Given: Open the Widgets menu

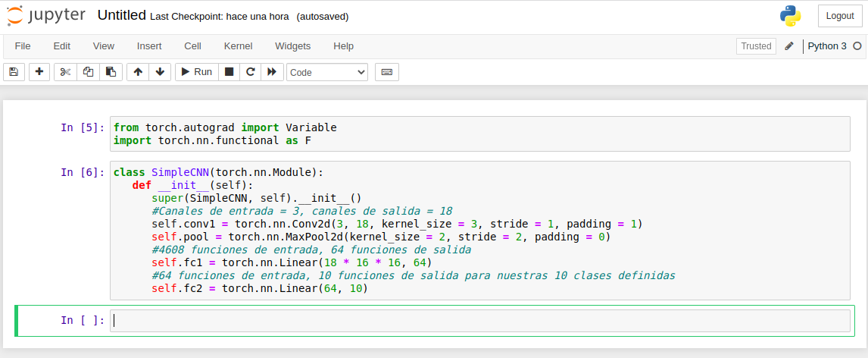Looking at the screenshot, I should (292, 46).
